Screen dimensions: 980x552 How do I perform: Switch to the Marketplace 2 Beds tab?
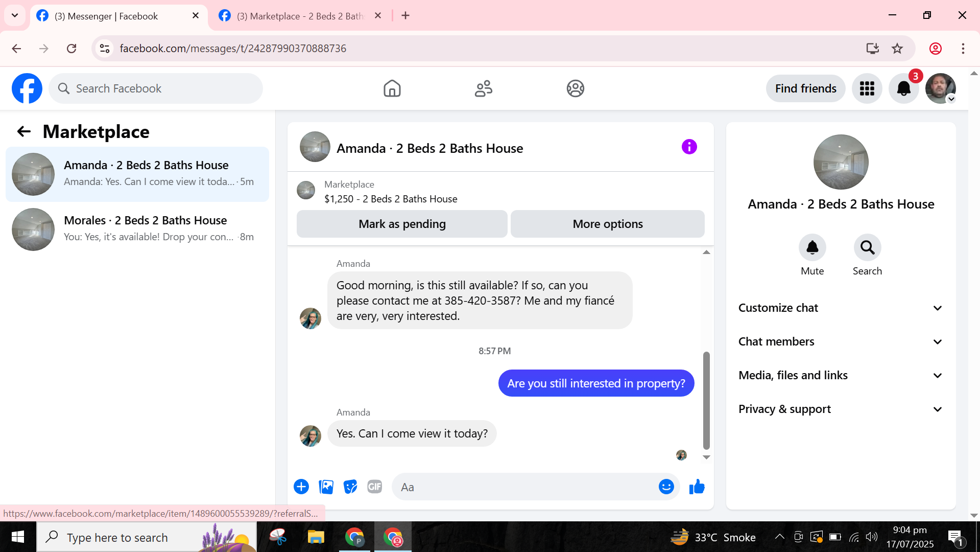coord(301,16)
